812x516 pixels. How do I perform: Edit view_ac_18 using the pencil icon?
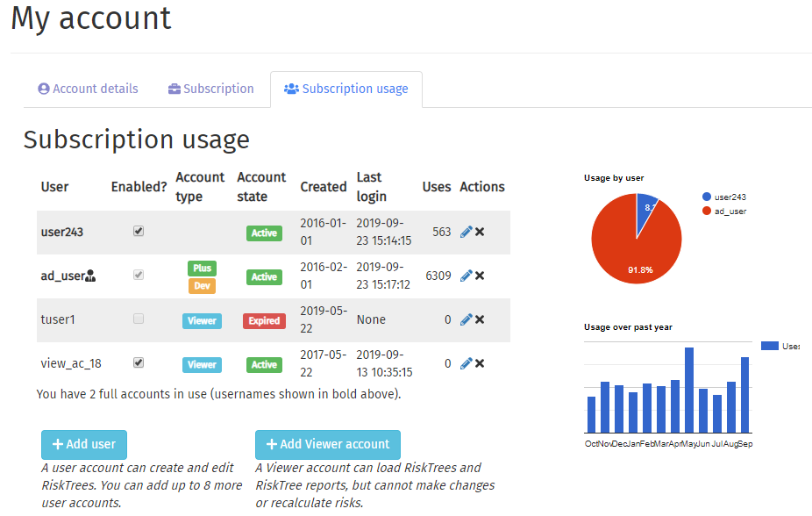click(x=467, y=363)
